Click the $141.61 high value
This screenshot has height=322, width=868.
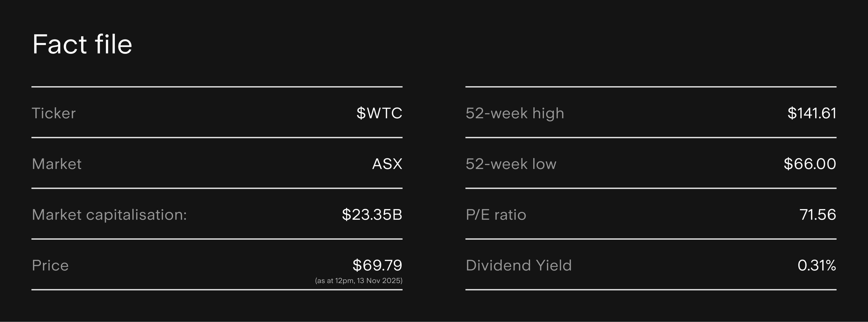pyautogui.click(x=812, y=113)
